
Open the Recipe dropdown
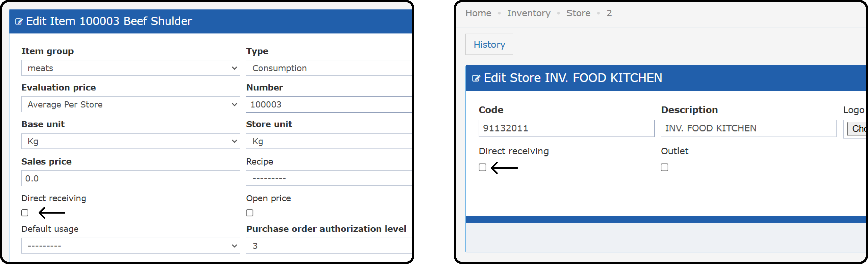329,178
